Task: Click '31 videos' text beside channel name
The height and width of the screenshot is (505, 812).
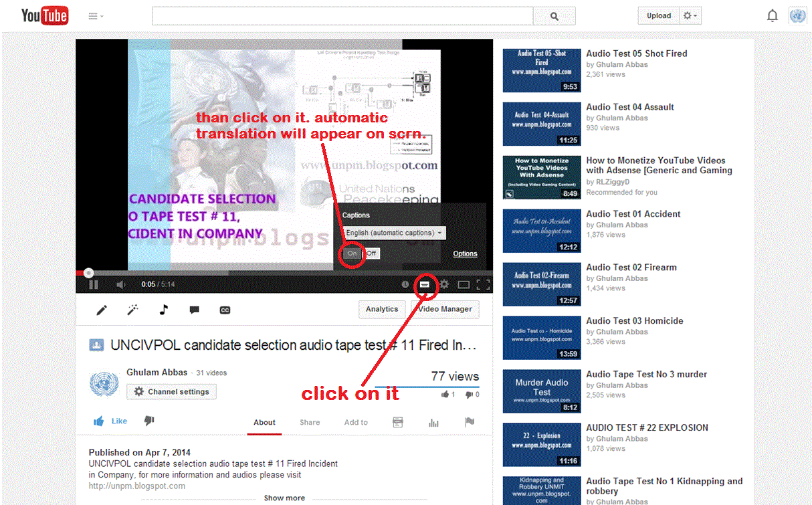Action: (x=211, y=373)
